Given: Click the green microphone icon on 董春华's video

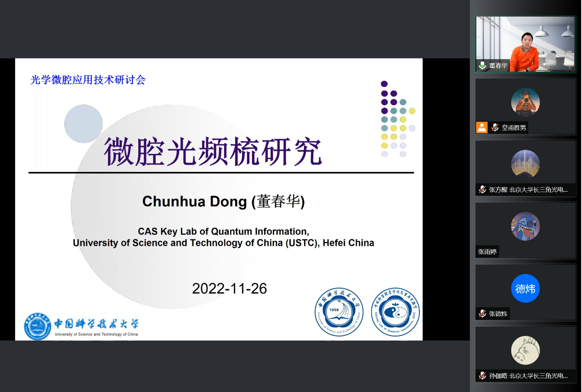Looking at the screenshot, I should click(482, 66).
